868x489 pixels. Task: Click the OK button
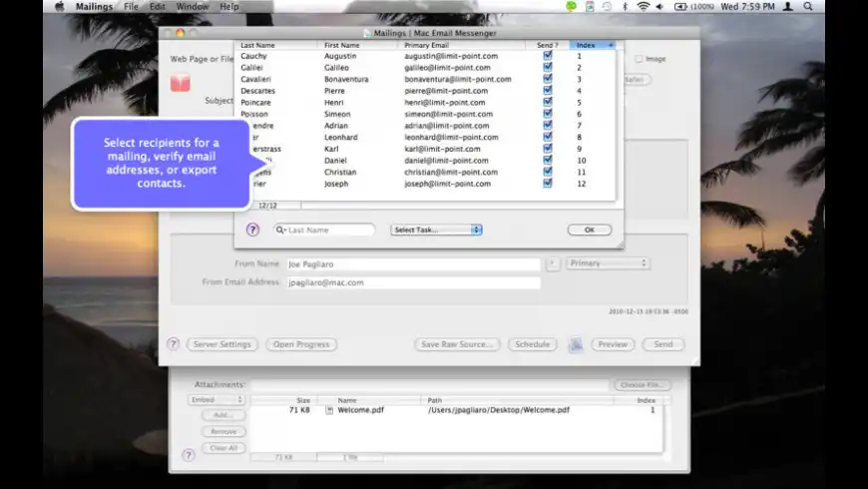tap(590, 230)
